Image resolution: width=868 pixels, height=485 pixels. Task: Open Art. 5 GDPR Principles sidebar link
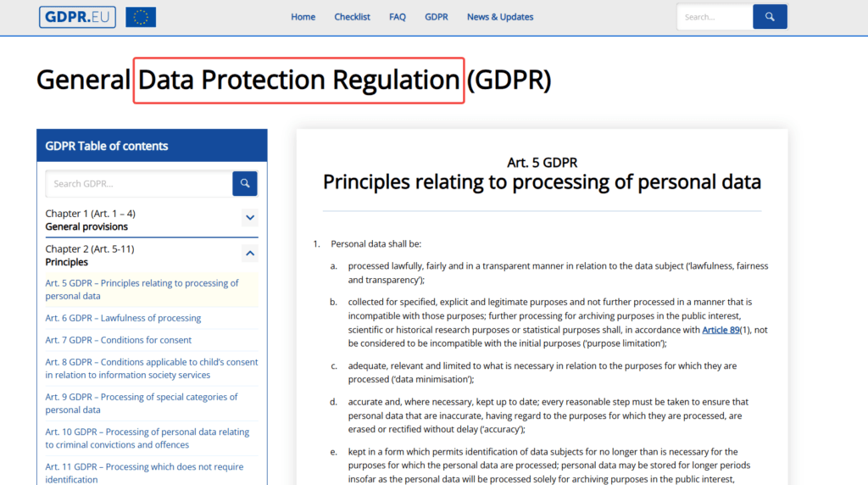(142, 289)
